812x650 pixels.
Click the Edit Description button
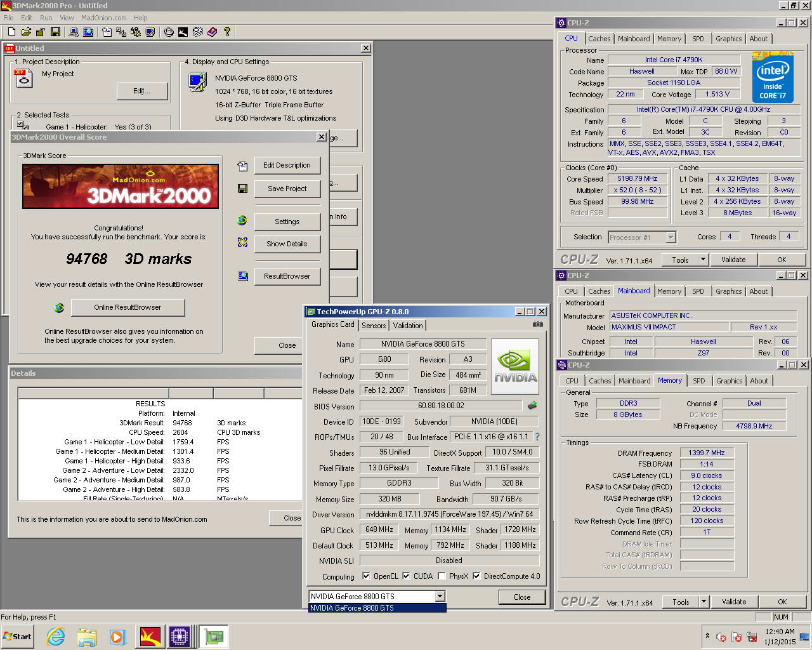(x=287, y=165)
